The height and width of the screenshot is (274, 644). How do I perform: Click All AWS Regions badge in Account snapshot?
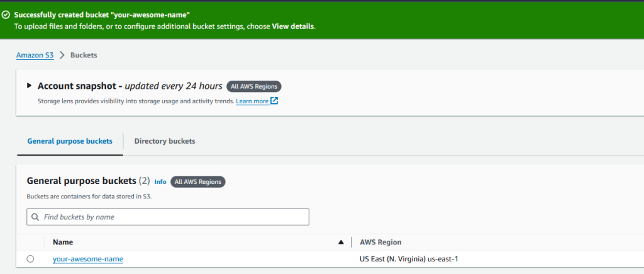point(254,86)
